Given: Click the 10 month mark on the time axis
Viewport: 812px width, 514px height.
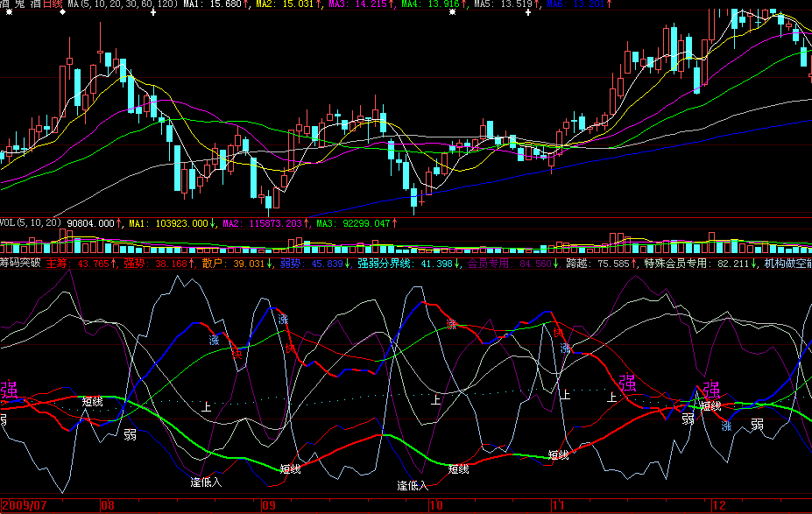Looking at the screenshot, I should (436, 505).
